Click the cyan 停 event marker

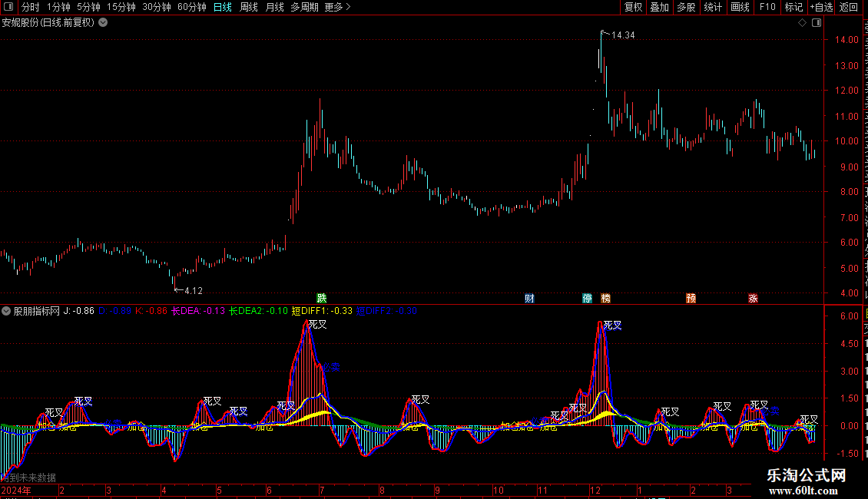pyautogui.click(x=588, y=298)
